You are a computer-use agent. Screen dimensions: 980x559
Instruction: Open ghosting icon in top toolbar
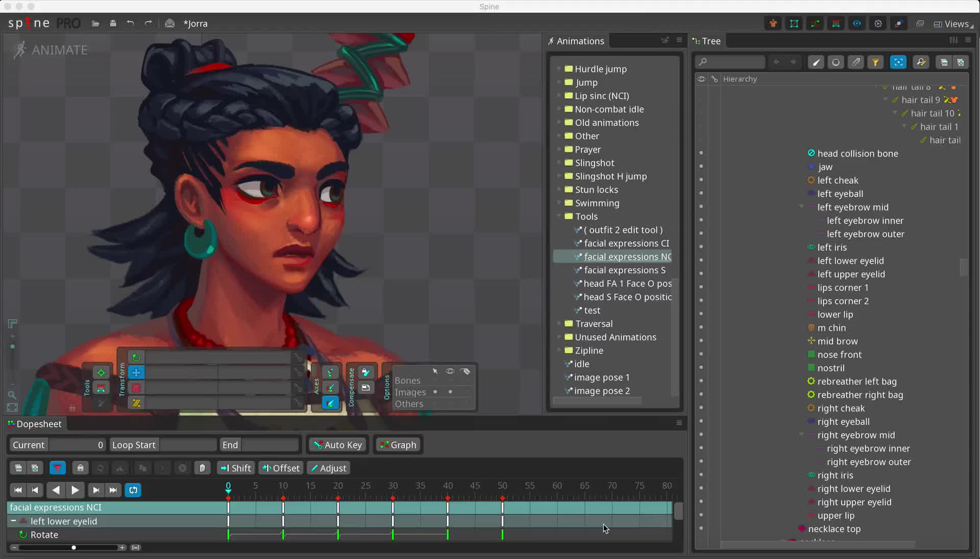(899, 23)
